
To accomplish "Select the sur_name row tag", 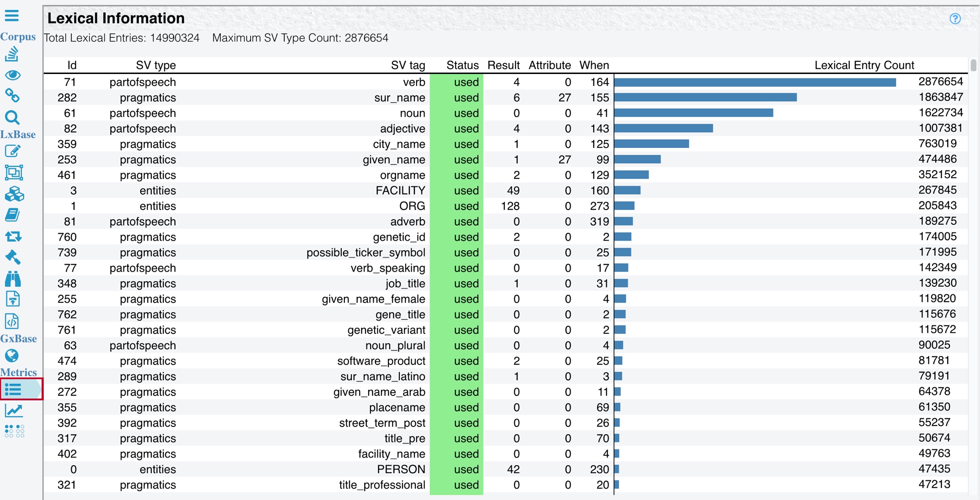I will pos(399,98).
